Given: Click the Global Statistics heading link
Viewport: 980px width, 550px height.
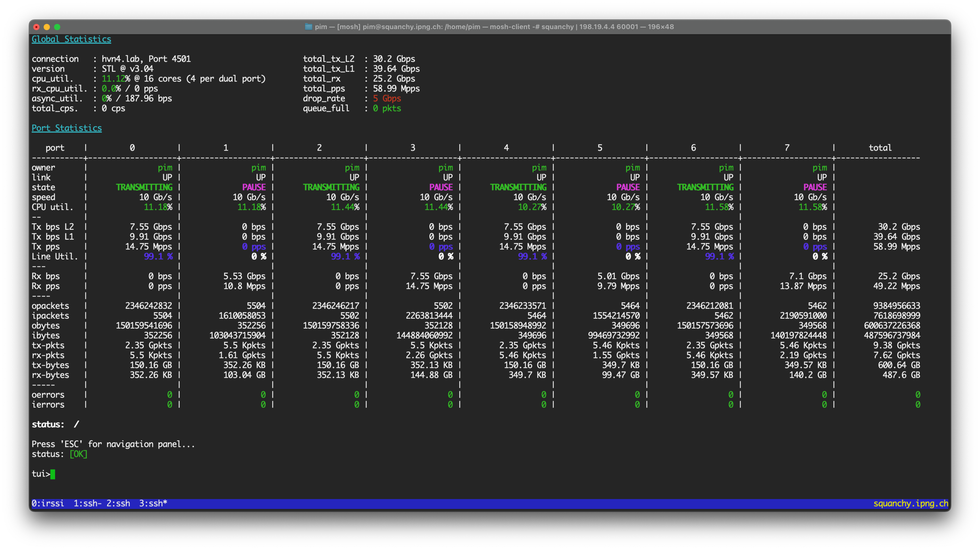Looking at the screenshot, I should click(x=71, y=39).
